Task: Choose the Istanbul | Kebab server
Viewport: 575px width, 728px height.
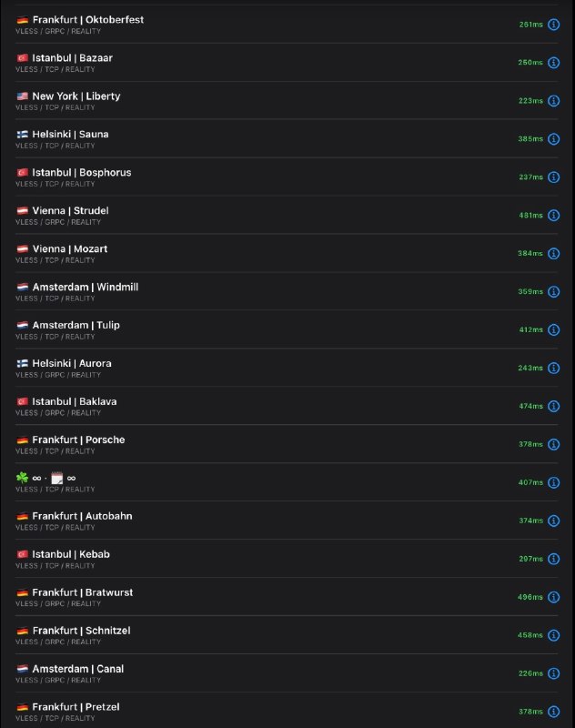Action: [x=287, y=559]
